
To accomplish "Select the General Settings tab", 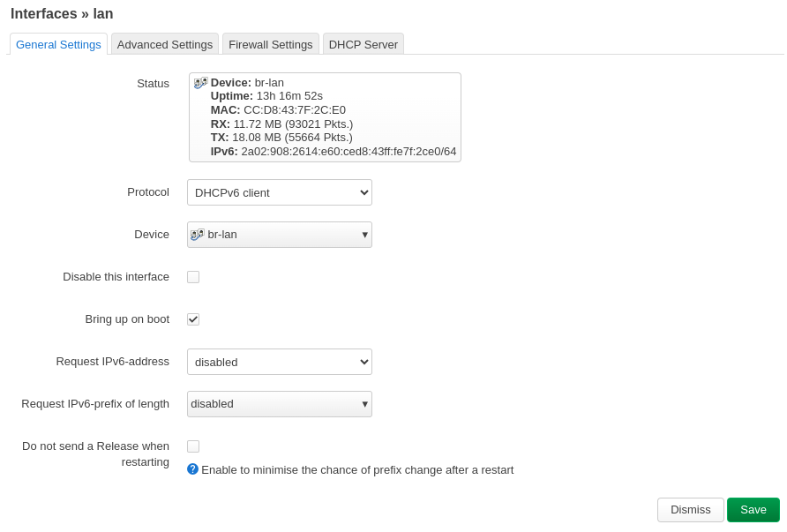I will 58,45.
